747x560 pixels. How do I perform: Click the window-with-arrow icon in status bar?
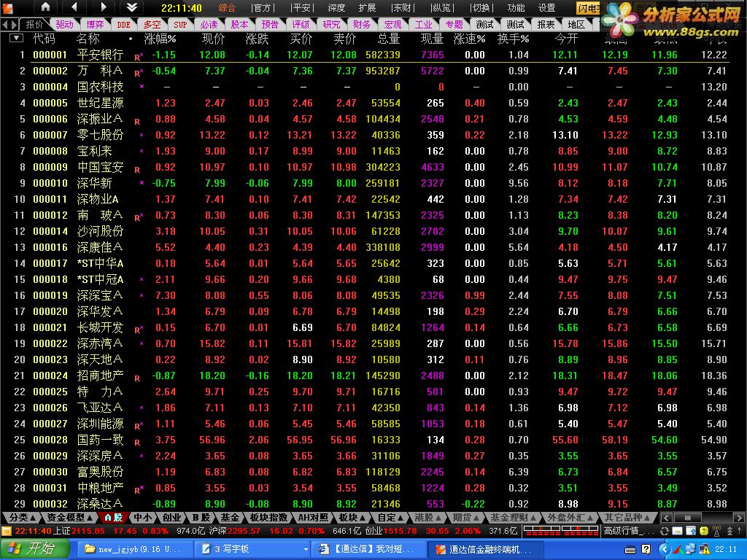click(691, 531)
